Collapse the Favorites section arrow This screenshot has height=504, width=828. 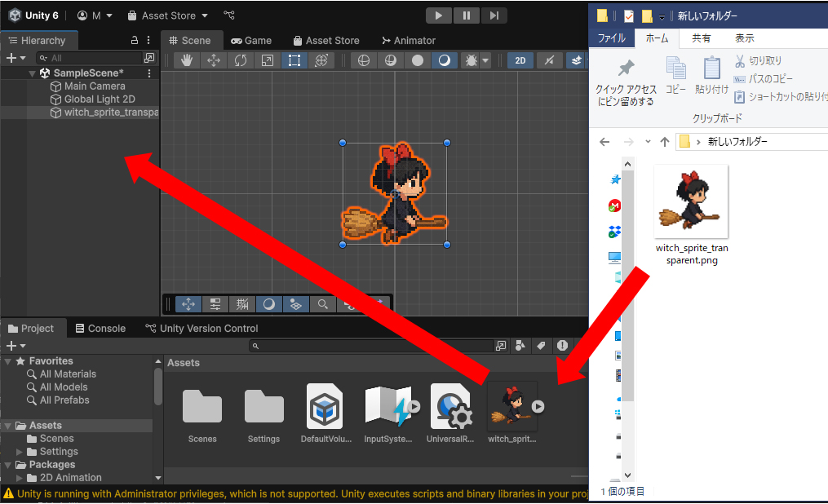point(8,361)
